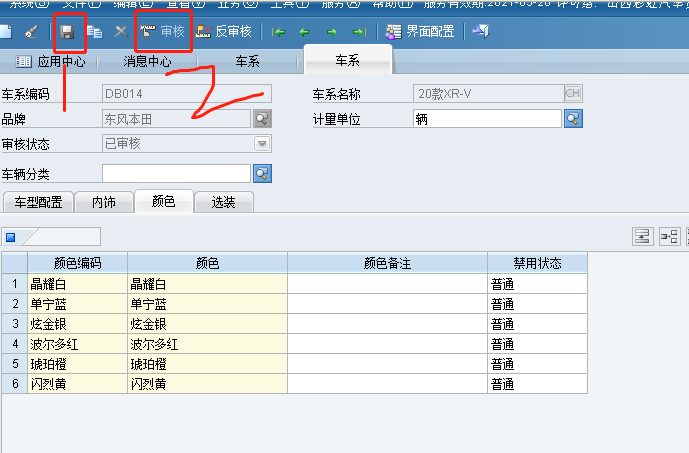The width and height of the screenshot is (689, 453).
Task: Click the 审核 button
Action: pyautogui.click(x=163, y=32)
